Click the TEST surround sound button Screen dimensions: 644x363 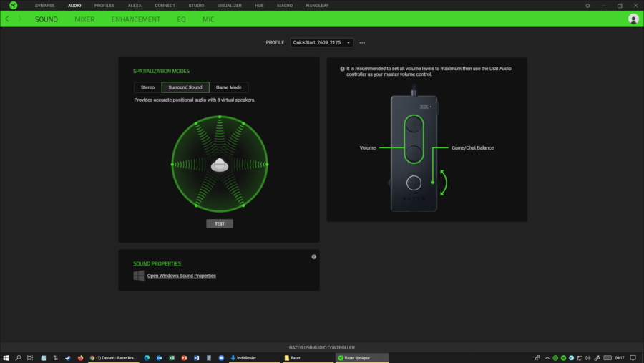click(220, 223)
